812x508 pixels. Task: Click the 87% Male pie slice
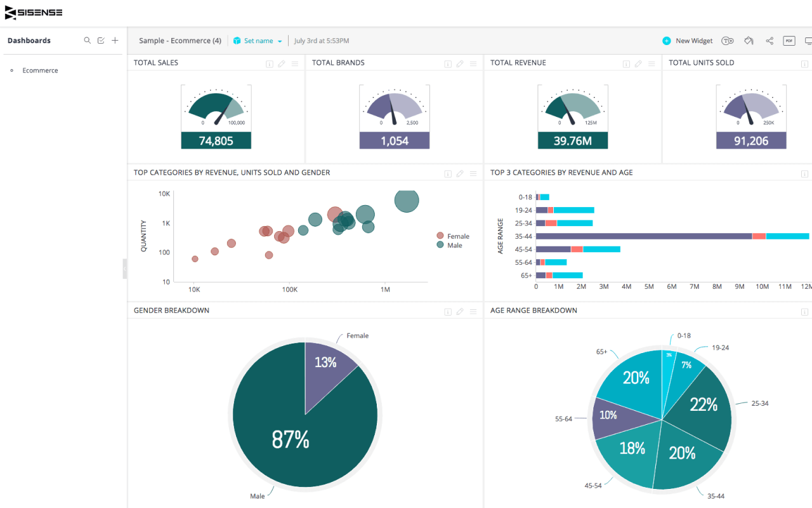[x=291, y=438]
